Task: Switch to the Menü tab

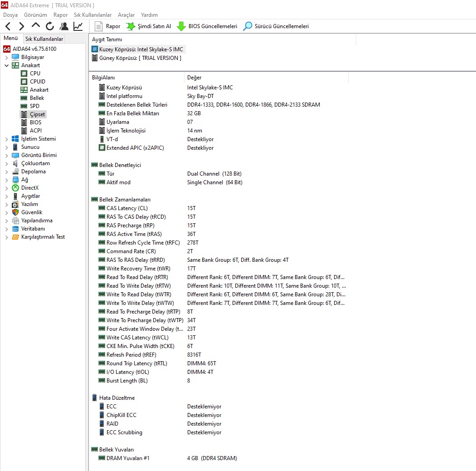Action: 10,38
